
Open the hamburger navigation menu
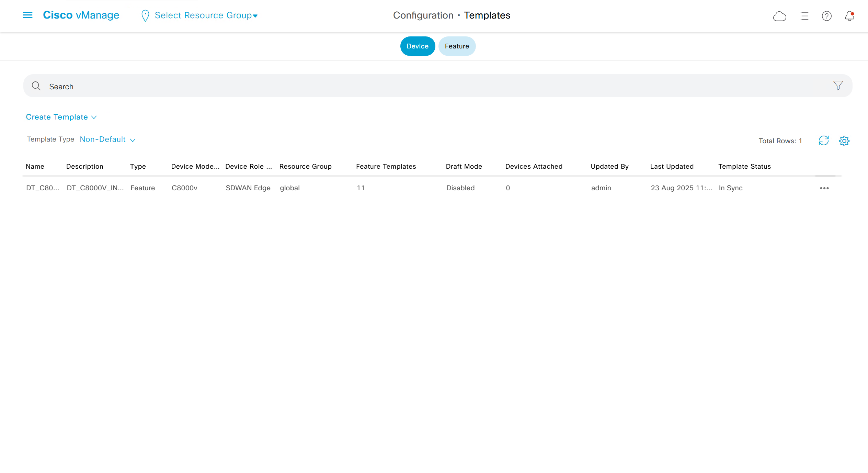tap(27, 15)
